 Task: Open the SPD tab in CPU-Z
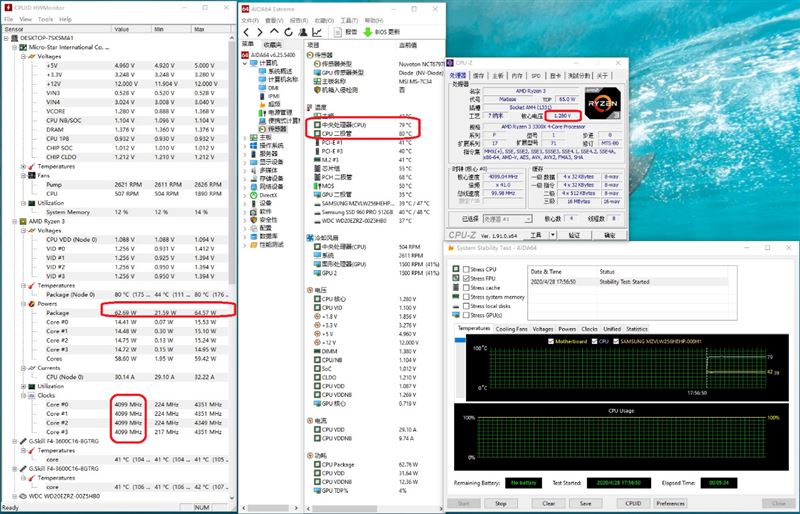(x=536, y=76)
